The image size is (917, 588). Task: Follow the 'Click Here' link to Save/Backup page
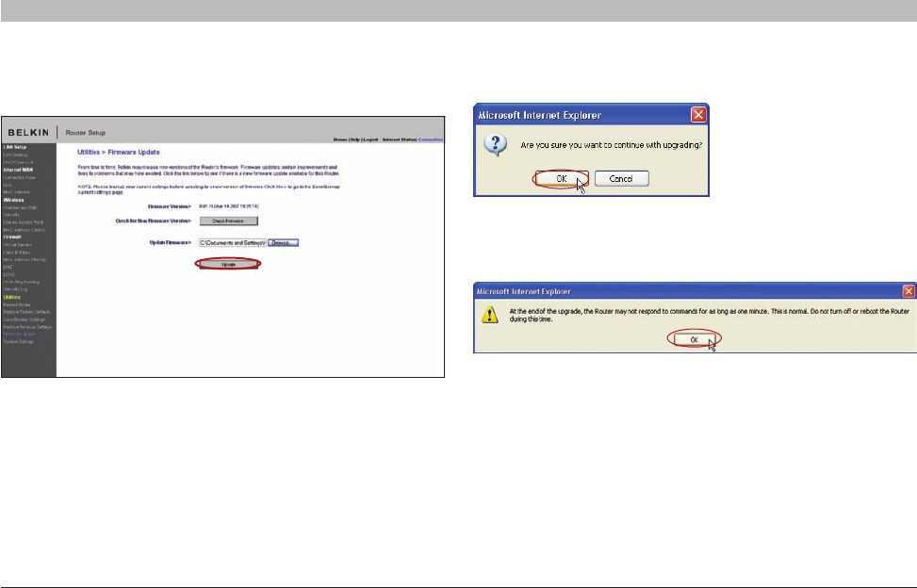[275, 187]
